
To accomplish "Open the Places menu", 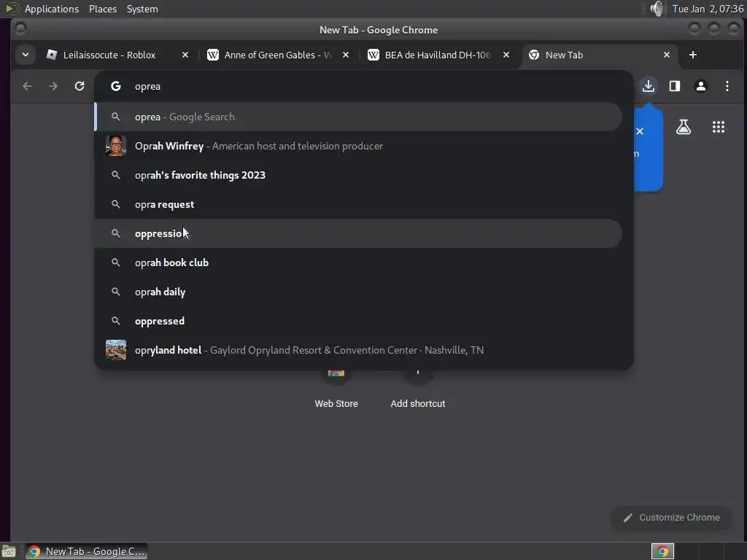I will point(102,9).
